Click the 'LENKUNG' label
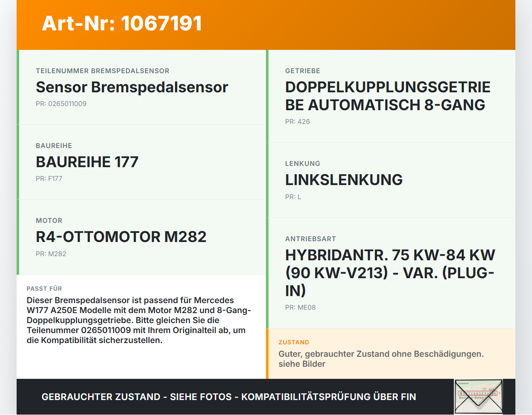Screen dimensions: 532x415 point(303,164)
